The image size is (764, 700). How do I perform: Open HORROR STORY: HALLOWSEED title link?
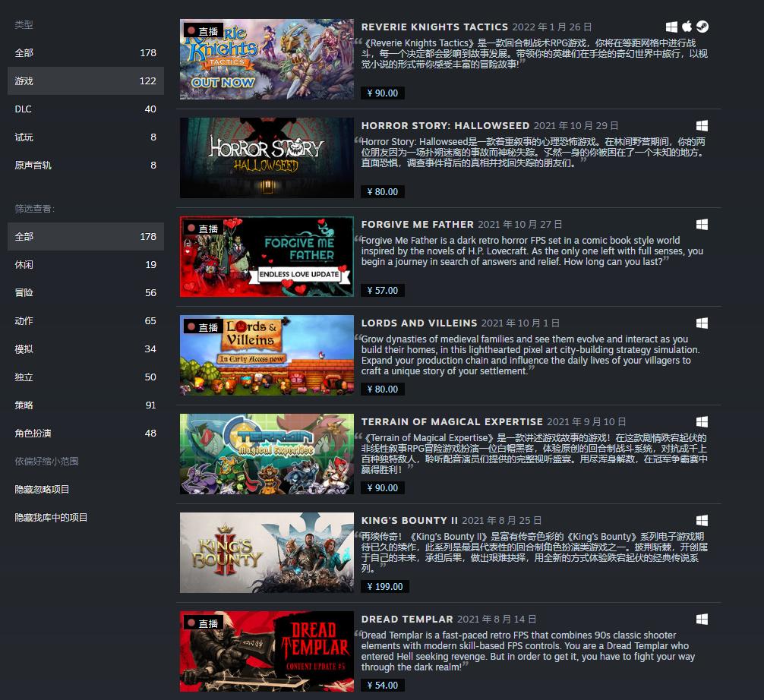coord(445,126)
